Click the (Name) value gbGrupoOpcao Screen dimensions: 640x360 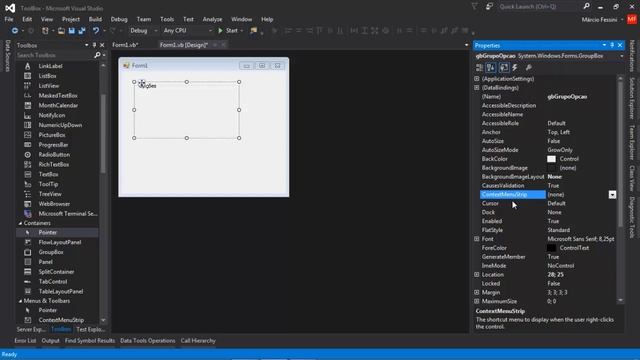(x=567, y=97)
